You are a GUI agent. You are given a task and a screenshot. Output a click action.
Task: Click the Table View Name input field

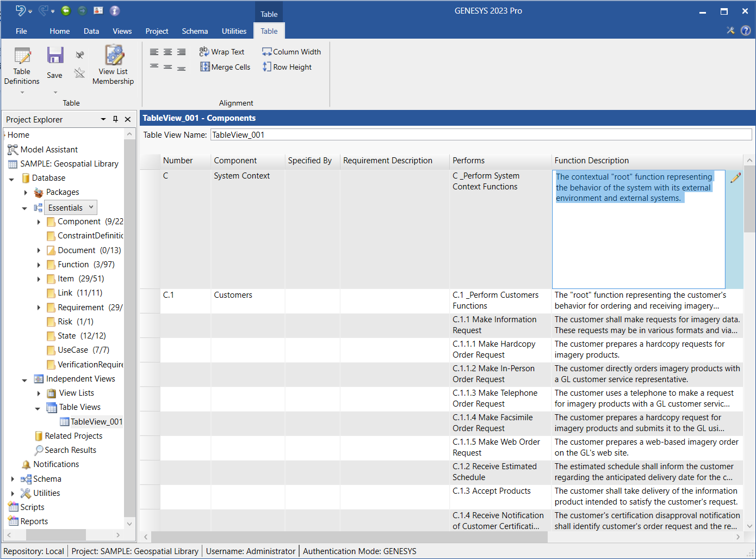click(x=481, y=134)
